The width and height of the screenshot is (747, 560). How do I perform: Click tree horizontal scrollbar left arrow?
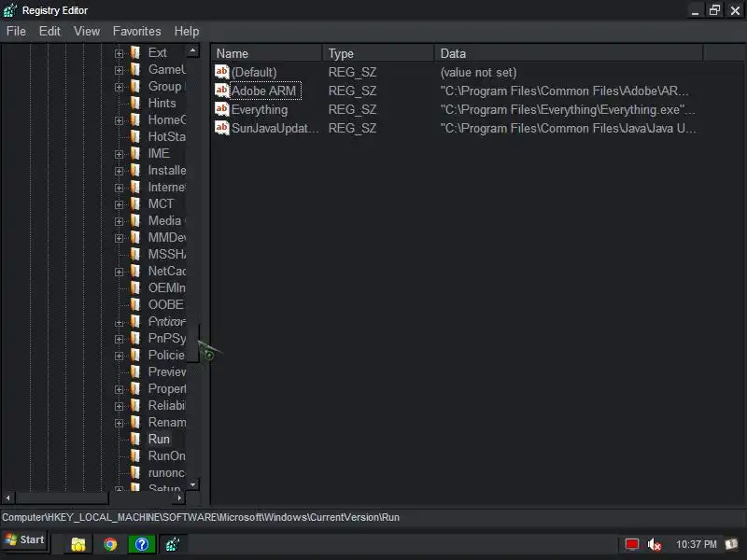(x=7, y=498)
